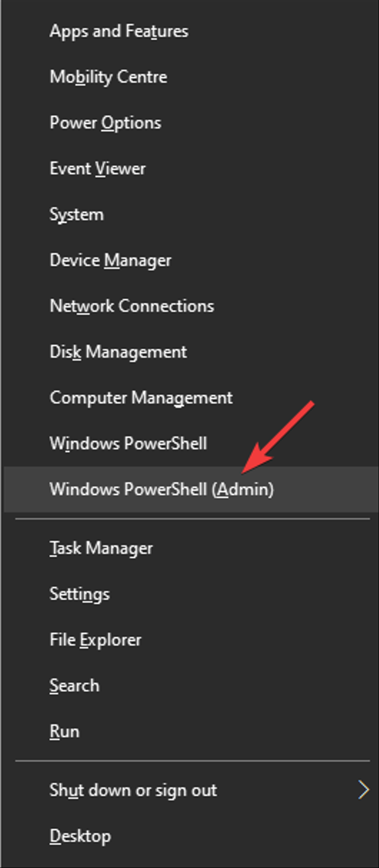This screenshot has width=379, height=868.
Task: Launch Mobility Centre
Action: click(x=109, y=76)
